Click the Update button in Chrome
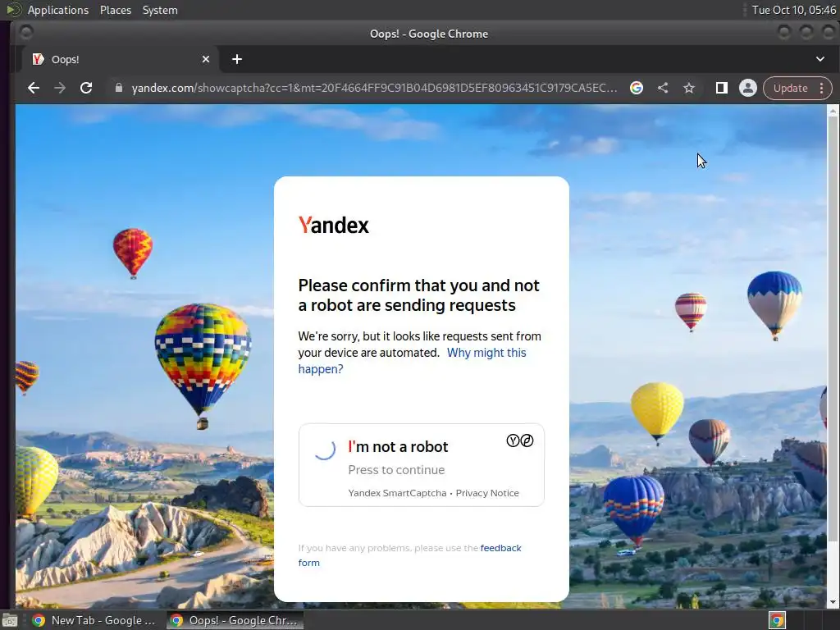840x630 pixels. tap(790, 88)
